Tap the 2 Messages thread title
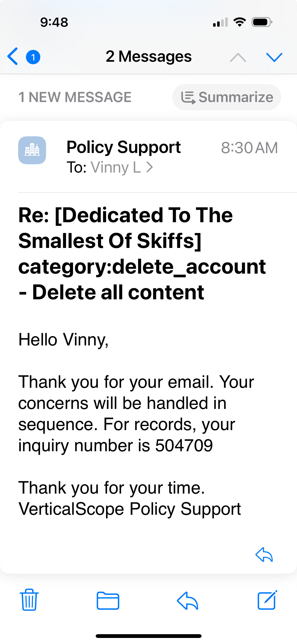This screenshot has height=644, width=297. pyautogui.click(x=149, y=56)
